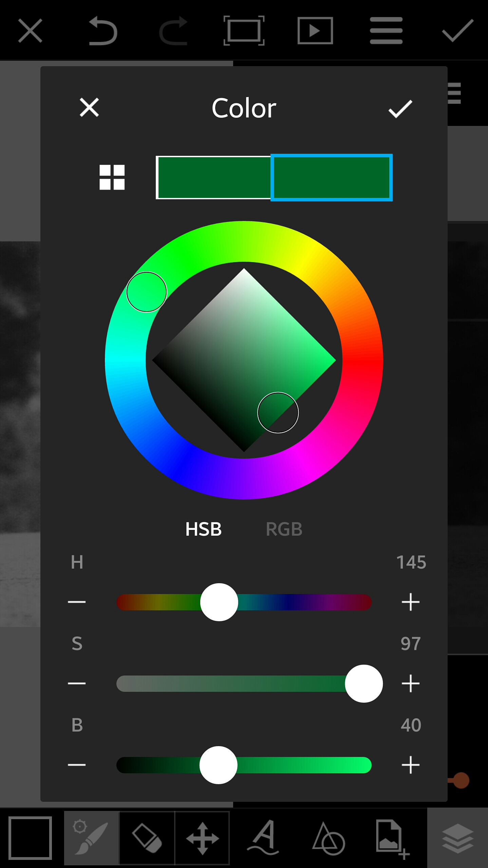Open the current color square in bottom toolbar

coord(30,838)
